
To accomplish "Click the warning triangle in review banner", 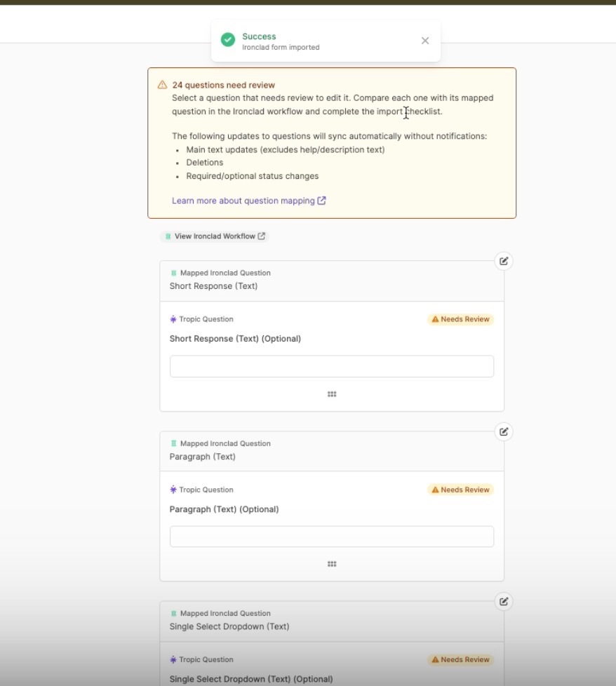I will 162,84.
